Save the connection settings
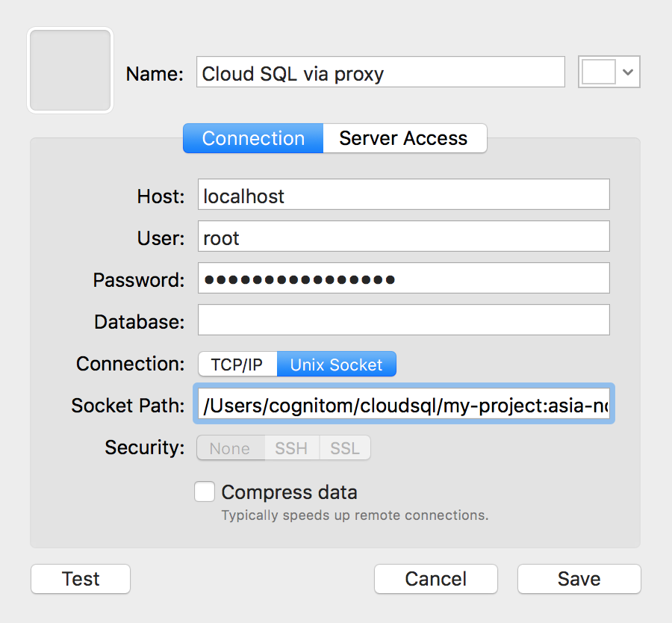Screen dimensions: 672x623 click(579, 578)
